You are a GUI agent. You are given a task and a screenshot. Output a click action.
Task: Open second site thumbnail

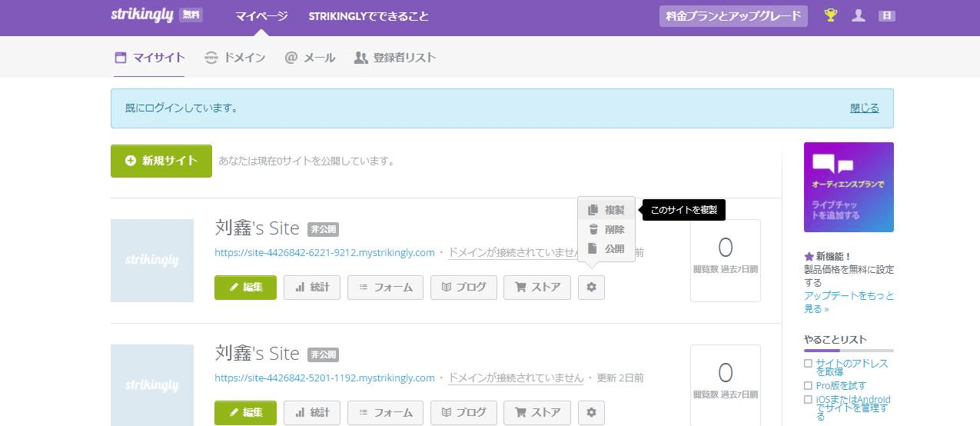[x=152, y=385]
